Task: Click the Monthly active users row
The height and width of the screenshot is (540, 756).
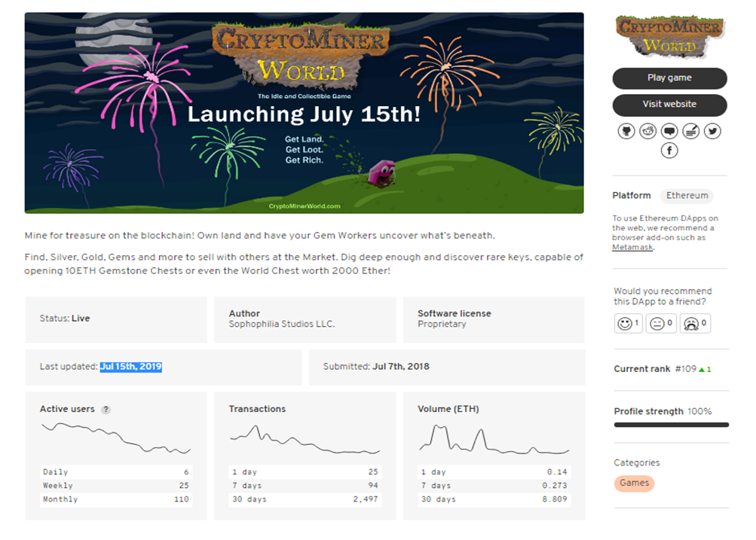Action: click(116, 499)
